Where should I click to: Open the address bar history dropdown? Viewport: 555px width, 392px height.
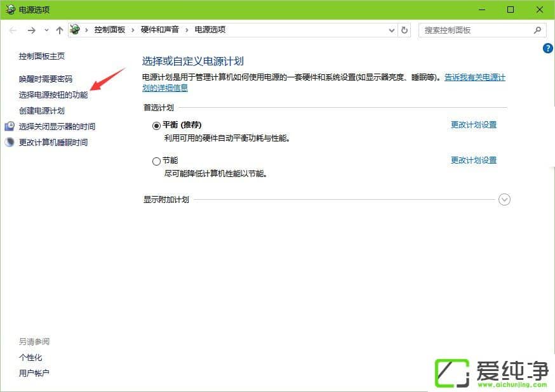tap(391, 30)
